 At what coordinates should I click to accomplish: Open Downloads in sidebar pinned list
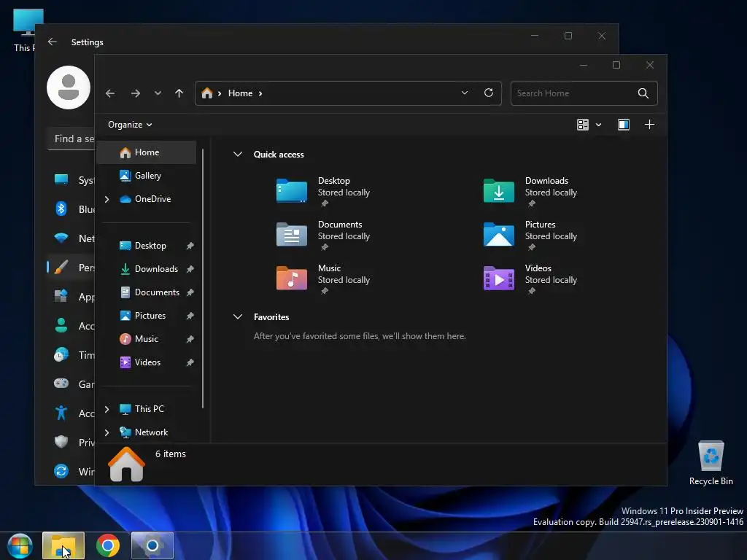147,269
